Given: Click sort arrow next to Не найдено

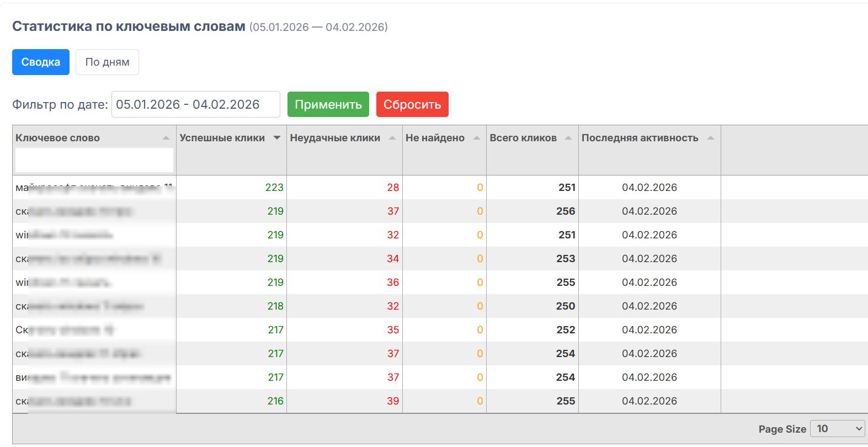Looking at the screenshot, I should (x=477, y=138).
